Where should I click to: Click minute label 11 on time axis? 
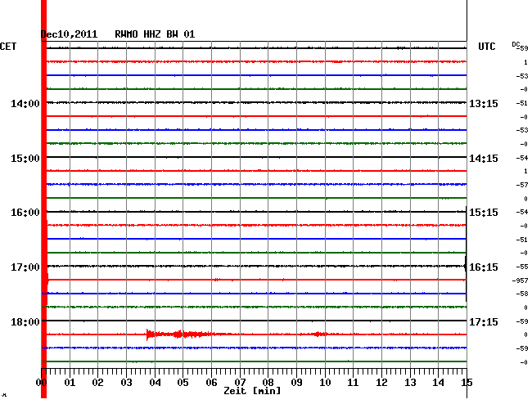[x=353, y=383]
